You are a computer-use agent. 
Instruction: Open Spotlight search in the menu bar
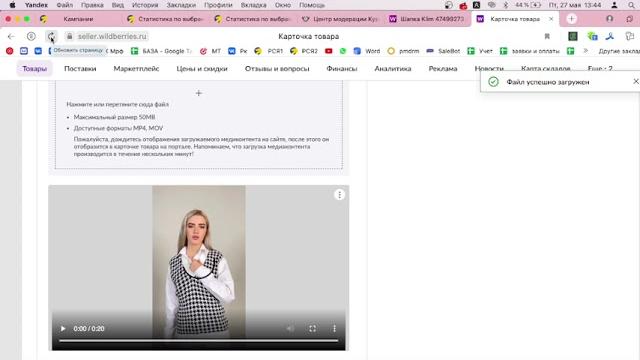pyautogui.click(x=631, y=5)
